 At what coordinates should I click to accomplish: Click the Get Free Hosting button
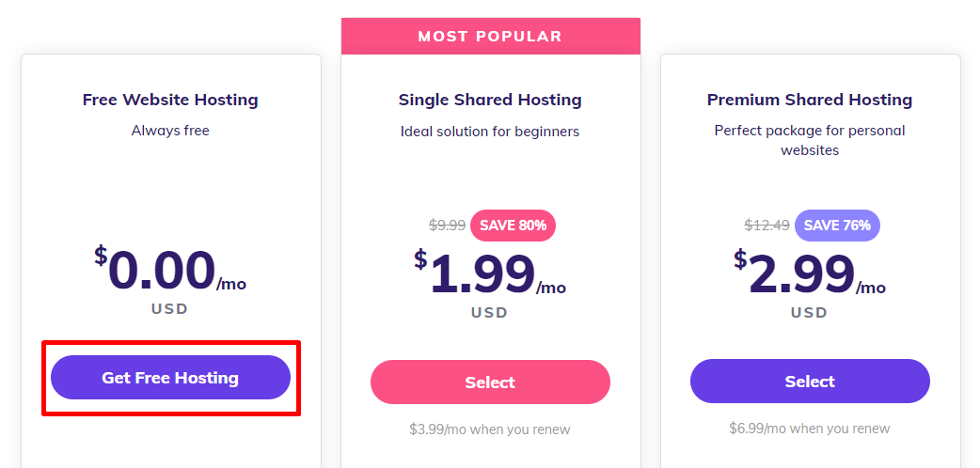point(170,378)
